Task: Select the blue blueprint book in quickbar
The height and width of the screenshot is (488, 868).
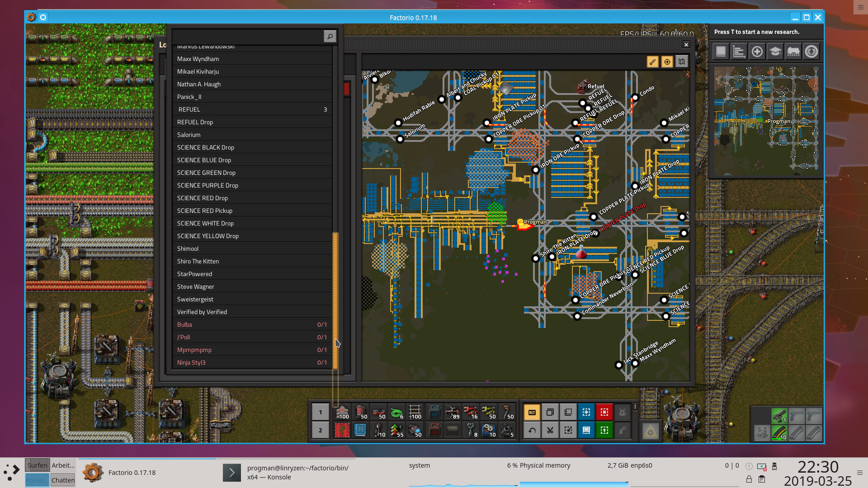Action: tap(360, 430)
